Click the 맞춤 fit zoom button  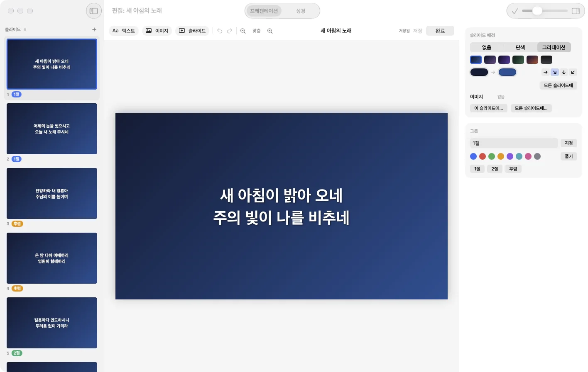[x=257, y=31]
